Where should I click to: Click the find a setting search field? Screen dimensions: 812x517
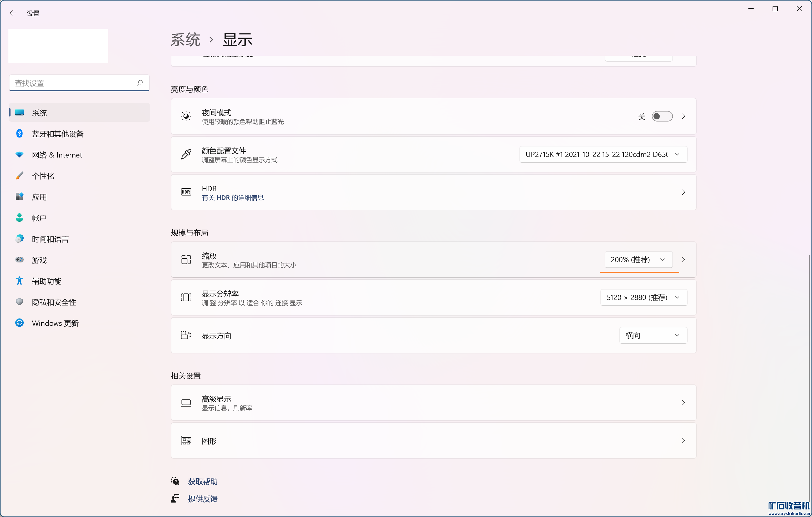click(x=74, y=83)
